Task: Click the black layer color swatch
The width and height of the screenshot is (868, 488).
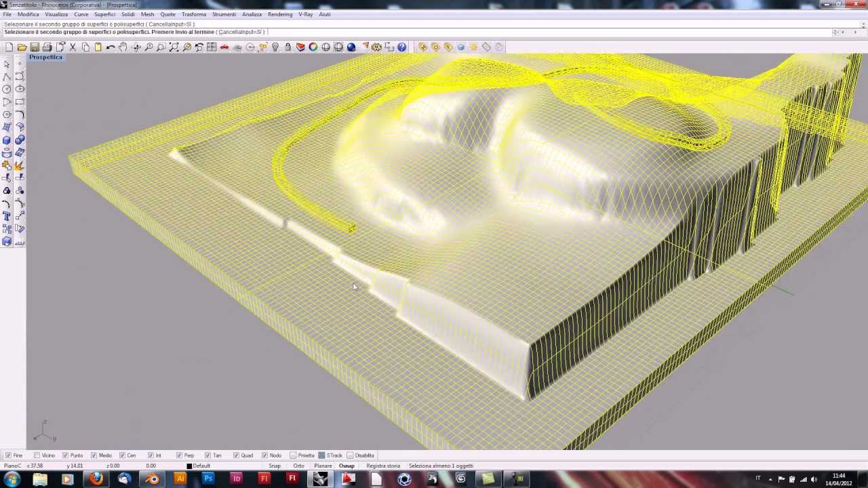Action: tap(190, 466)
